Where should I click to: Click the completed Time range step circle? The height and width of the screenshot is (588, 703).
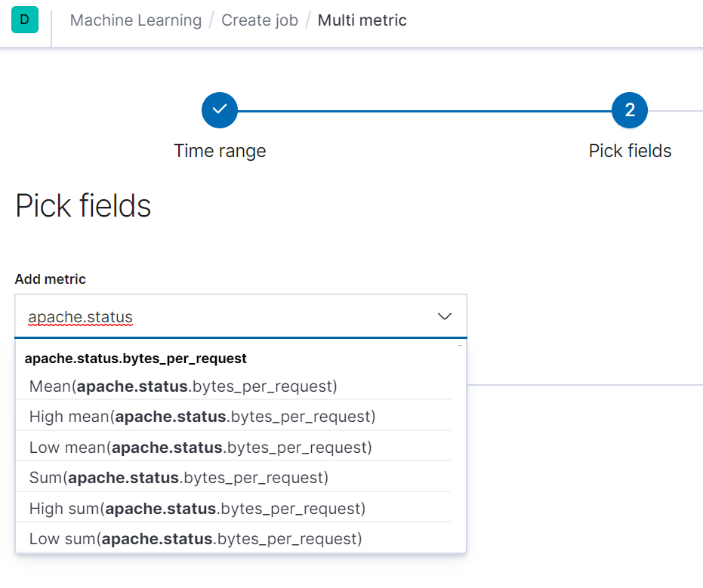[x=220, y=110]
